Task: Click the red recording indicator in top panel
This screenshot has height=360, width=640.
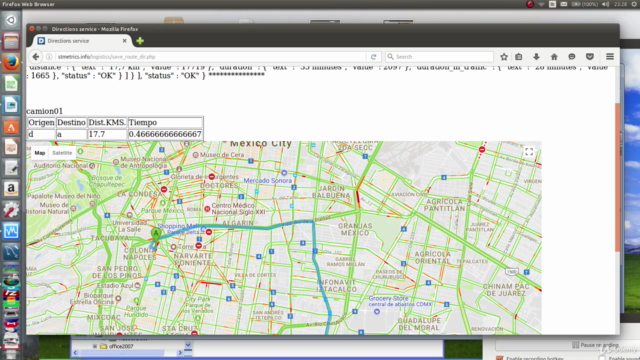Action: tap(530, 4)
